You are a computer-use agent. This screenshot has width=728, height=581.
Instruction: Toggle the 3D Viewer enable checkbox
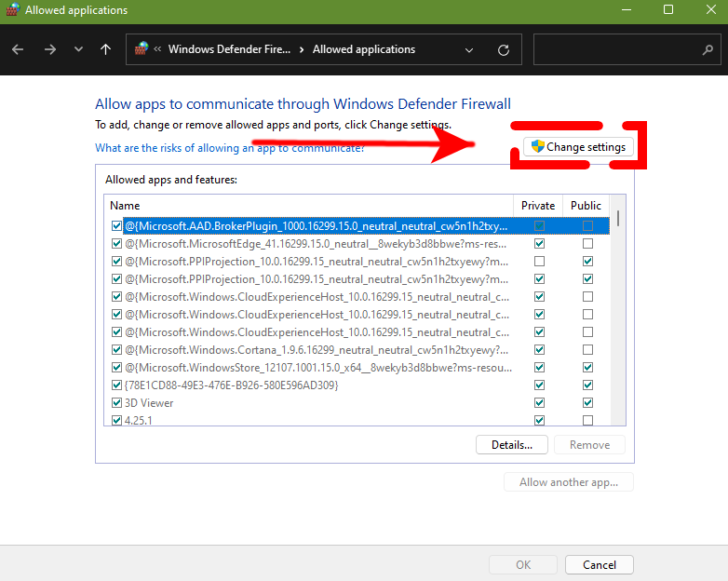(116, 402)
